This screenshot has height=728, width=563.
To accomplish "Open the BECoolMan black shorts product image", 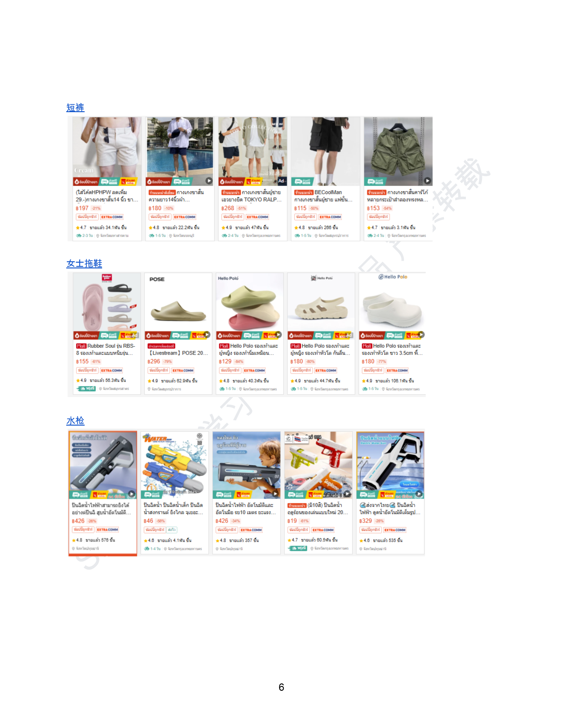I will click(325, 151).
